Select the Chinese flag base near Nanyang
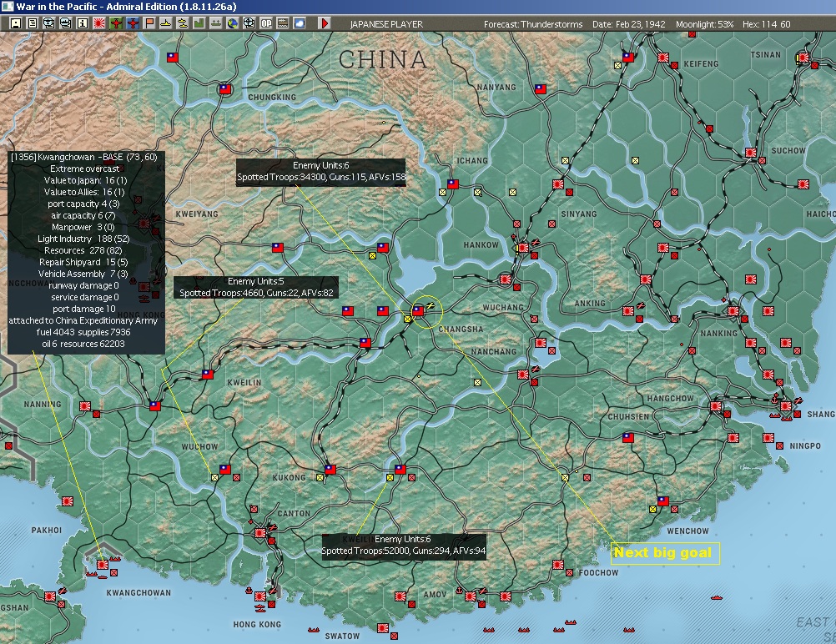The width and height of the screenshot is (836, 644). [x=541, y=89]
